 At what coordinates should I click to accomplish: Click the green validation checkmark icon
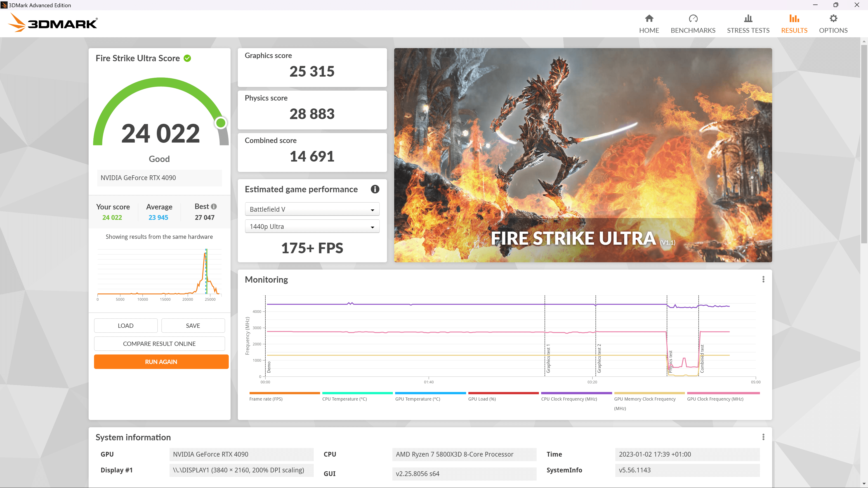point(187,58)
